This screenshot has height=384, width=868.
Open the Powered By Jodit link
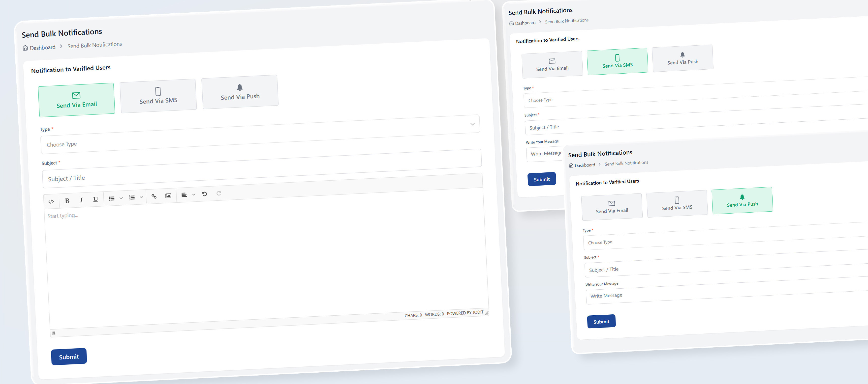(465, 313)
